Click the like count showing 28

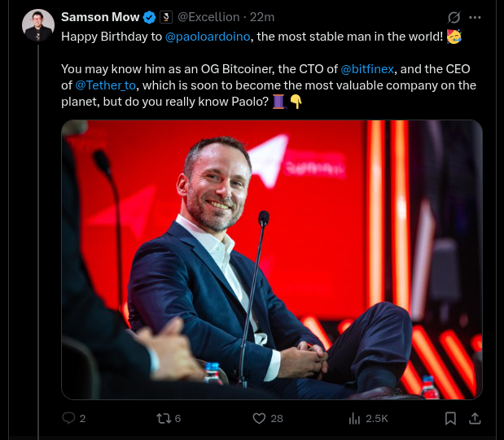[277, 418]
